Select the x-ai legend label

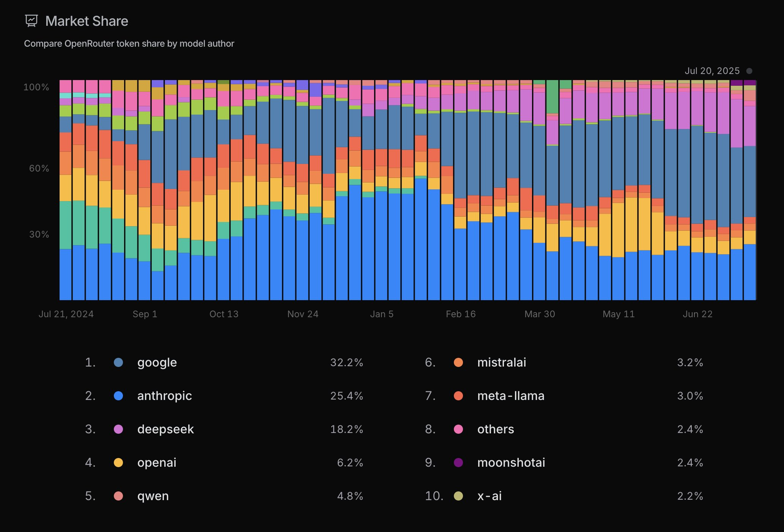point(490,496)
